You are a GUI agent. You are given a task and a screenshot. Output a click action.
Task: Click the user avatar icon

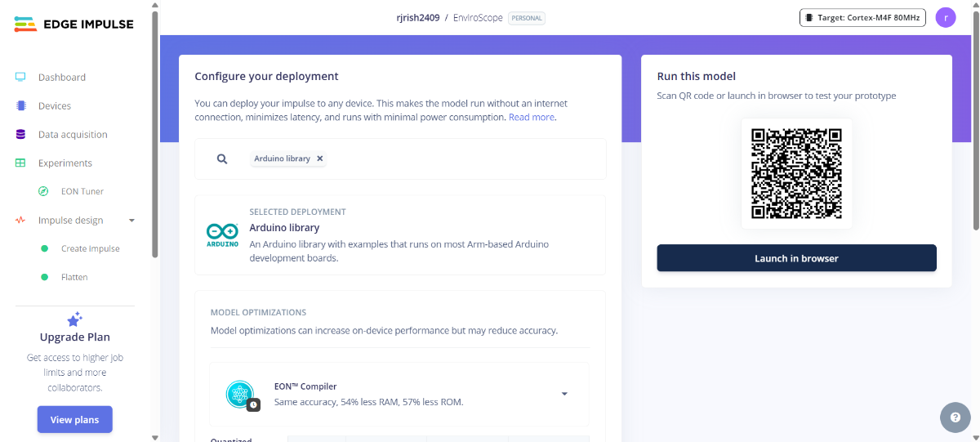click(945, 17)
